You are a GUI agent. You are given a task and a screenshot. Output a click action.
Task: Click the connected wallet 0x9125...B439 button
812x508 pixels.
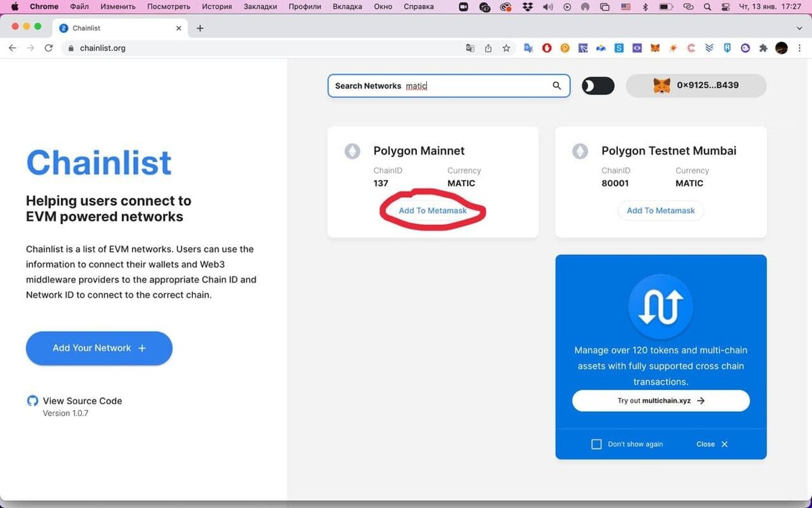696,86
